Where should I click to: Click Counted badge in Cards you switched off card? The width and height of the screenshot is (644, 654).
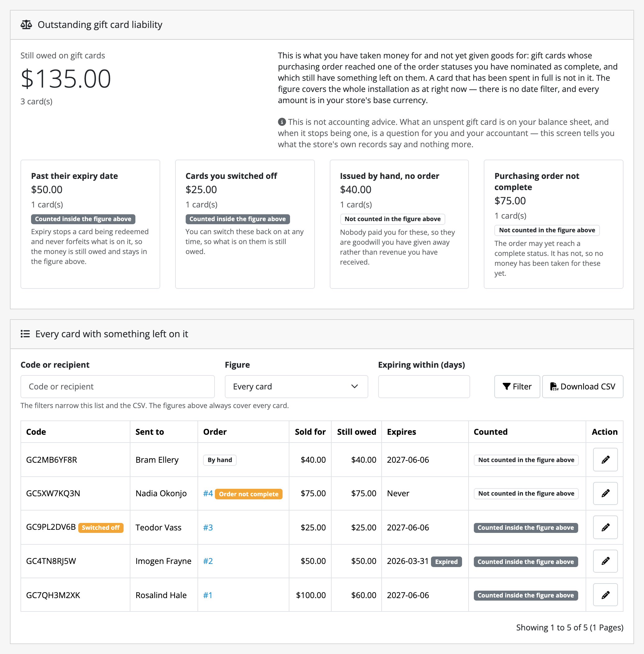[238, 219]
